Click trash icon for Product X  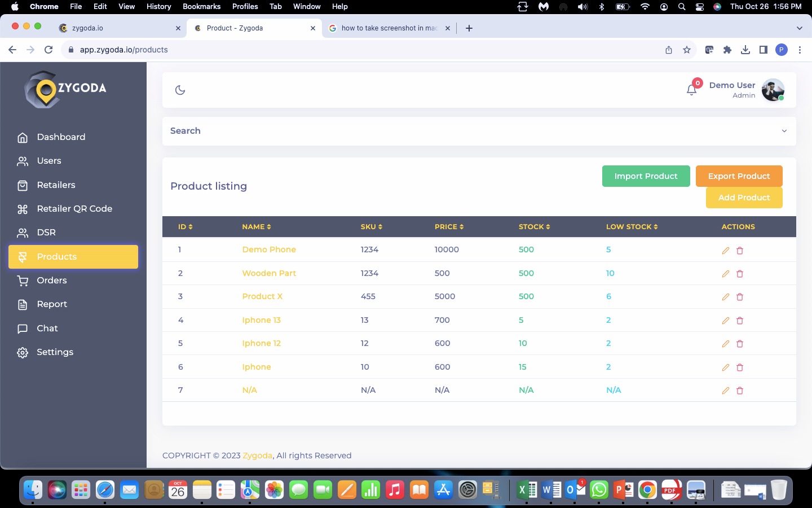[x=740, y=297]
